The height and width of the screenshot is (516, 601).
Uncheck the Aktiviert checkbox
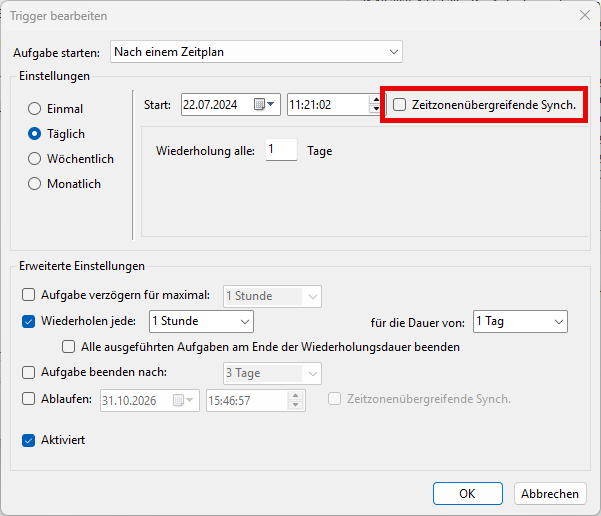(x=29, y=440)
